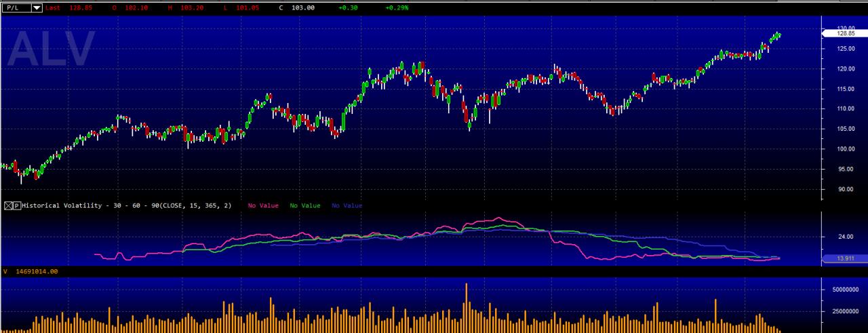Click the 120.00 price axis label
The image size is (868, 333).
pyautogui.click(x=845, y=68)
